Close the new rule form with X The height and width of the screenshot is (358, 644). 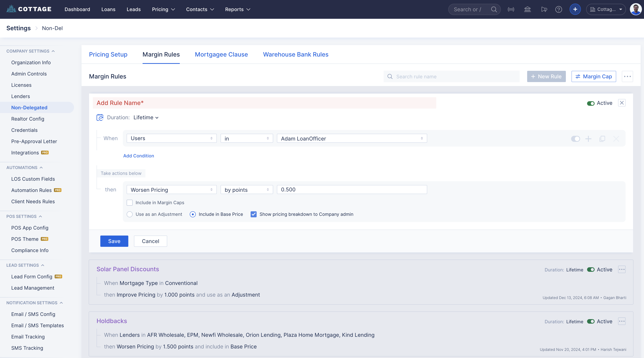click(622, 103)
